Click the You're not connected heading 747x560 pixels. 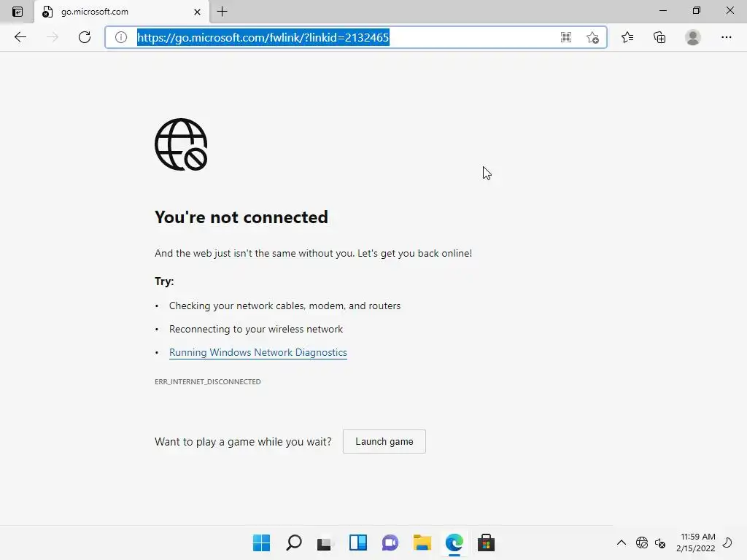[x=241, y=217]
